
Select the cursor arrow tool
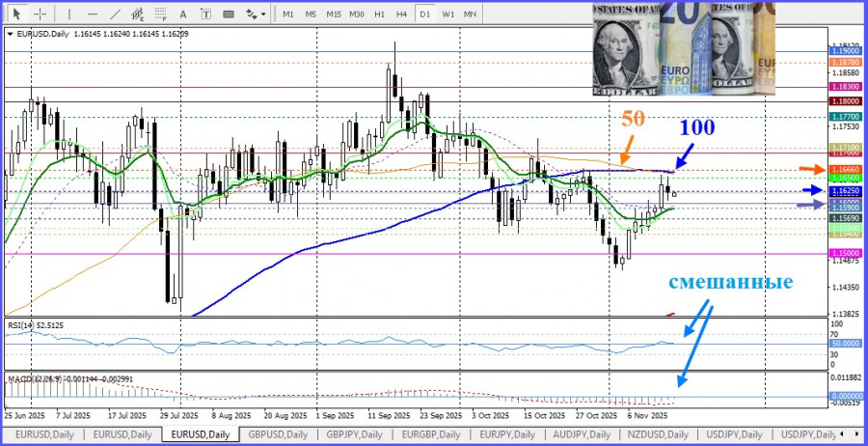(x=16, y=14)
